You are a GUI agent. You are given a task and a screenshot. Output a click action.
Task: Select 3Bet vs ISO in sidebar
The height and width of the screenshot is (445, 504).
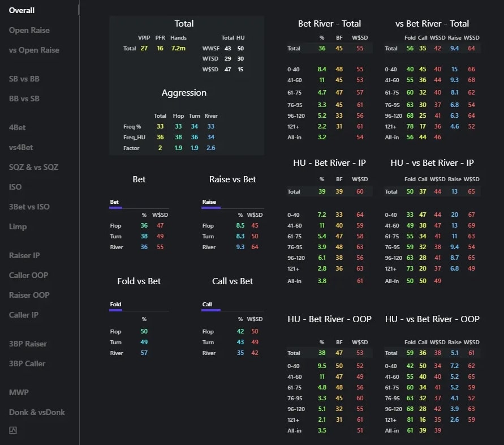coord(29,207)
